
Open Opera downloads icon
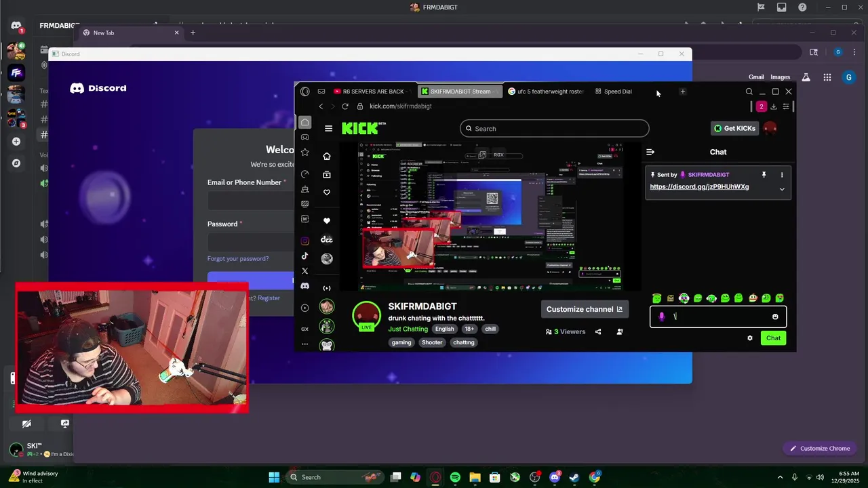pos(774,106)
